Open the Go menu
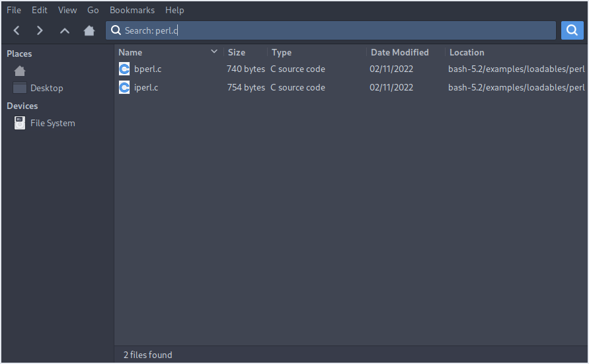 coord(93,10)
